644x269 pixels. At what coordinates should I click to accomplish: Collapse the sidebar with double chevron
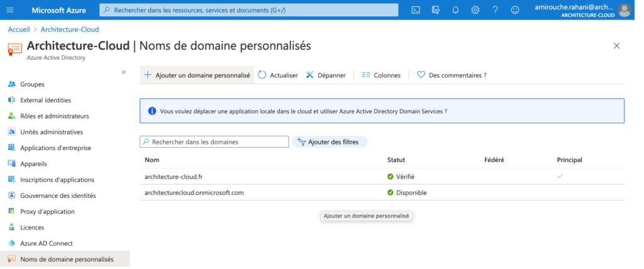point(124,72)
